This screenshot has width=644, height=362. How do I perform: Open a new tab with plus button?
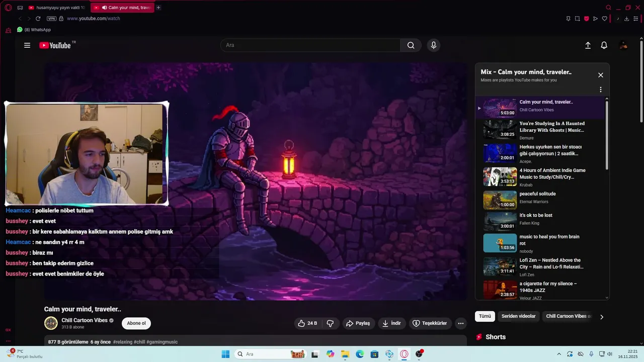(x=158, y=8)
